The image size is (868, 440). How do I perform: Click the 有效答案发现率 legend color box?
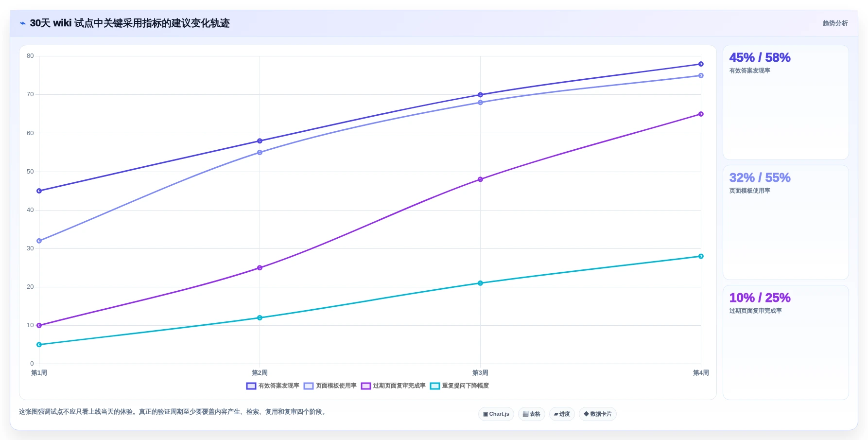pyautogui.click(x=251, y=386)
